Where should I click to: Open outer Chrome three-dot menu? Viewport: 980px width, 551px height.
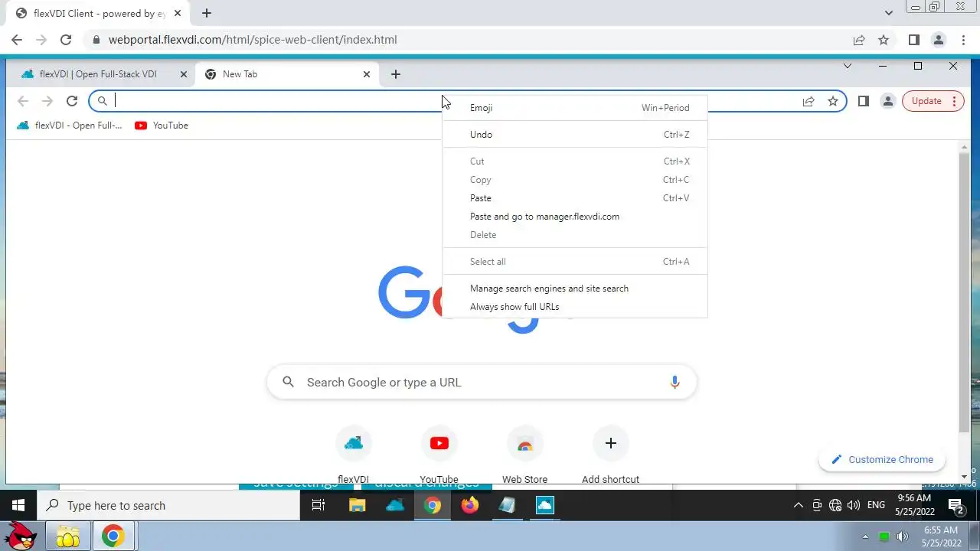click(x=963, y=40)
